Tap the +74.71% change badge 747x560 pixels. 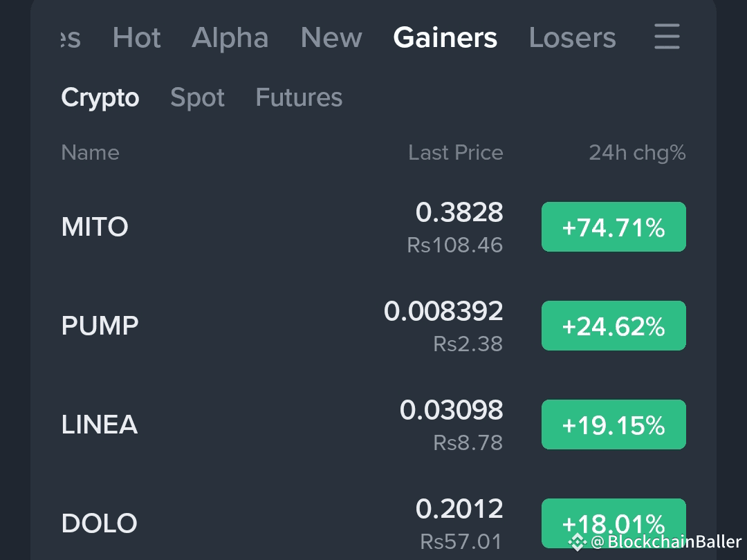614,227
